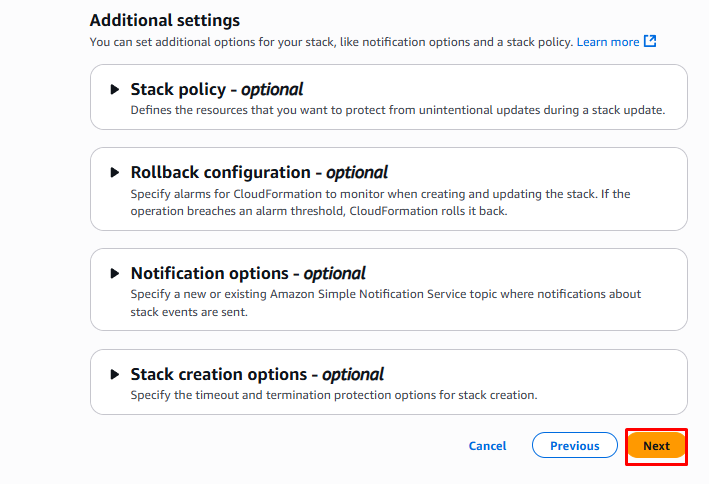Click the Additional settings subtitle text

point(330,42)
